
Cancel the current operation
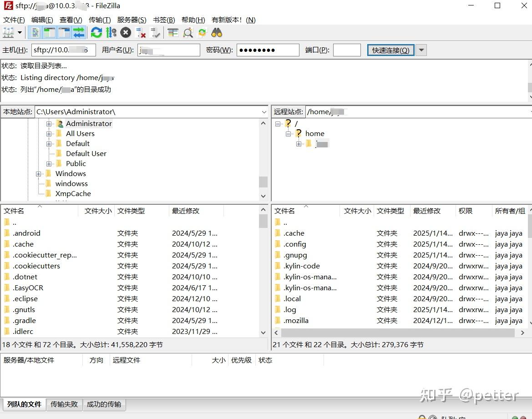(126, 32)
